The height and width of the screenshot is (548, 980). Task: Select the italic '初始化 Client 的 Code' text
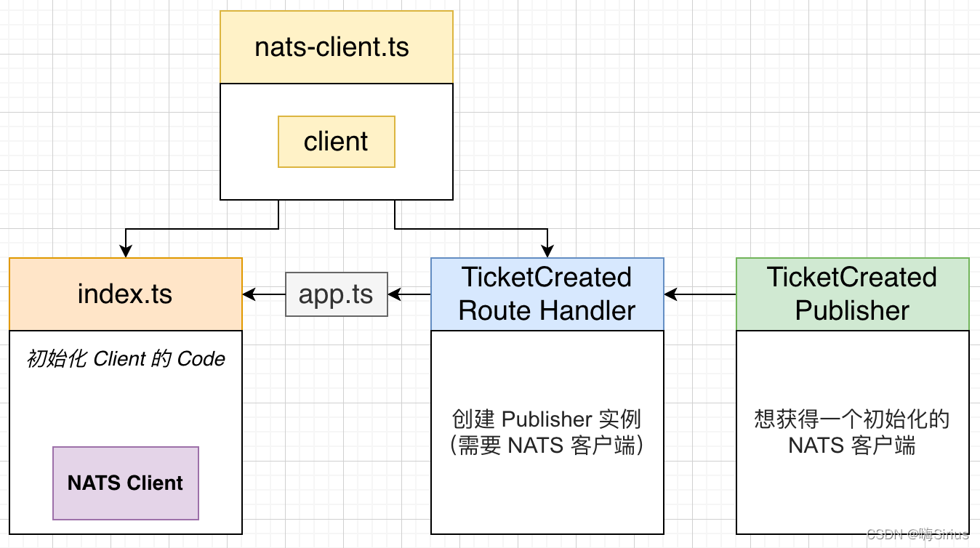click(126, 359)
